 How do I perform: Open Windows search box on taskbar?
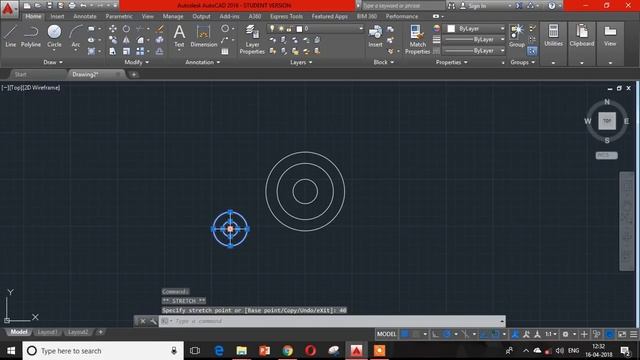[x=103, y=351]
